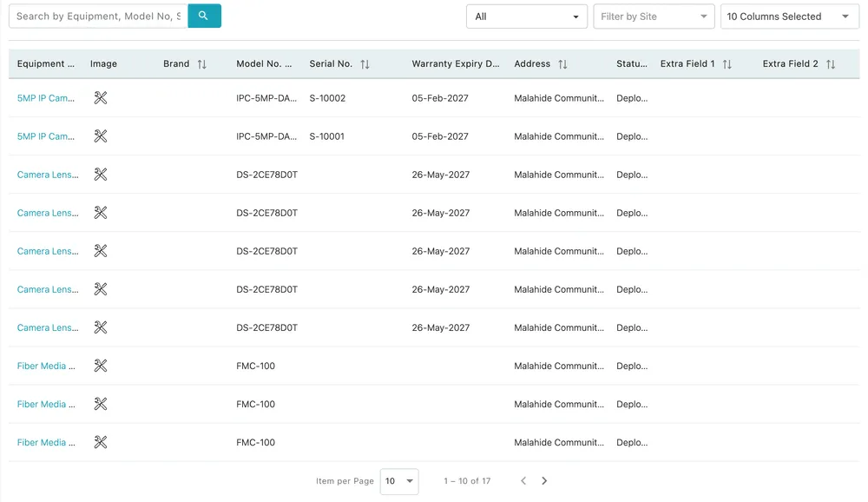Click the Model No. column header

(x=264, y=63)
